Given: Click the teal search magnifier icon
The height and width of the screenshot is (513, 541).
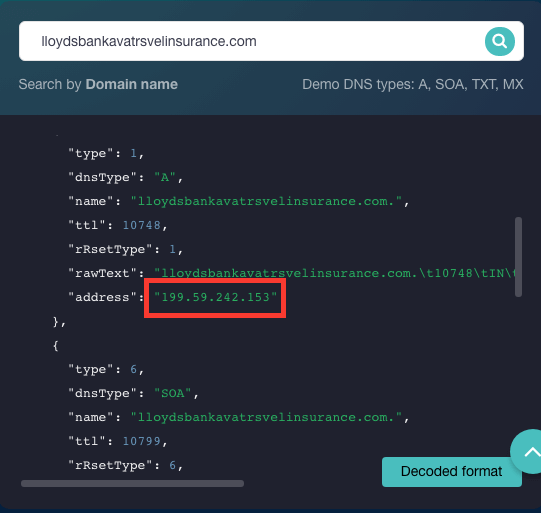Looking at the screenshot, I should 500,41.
